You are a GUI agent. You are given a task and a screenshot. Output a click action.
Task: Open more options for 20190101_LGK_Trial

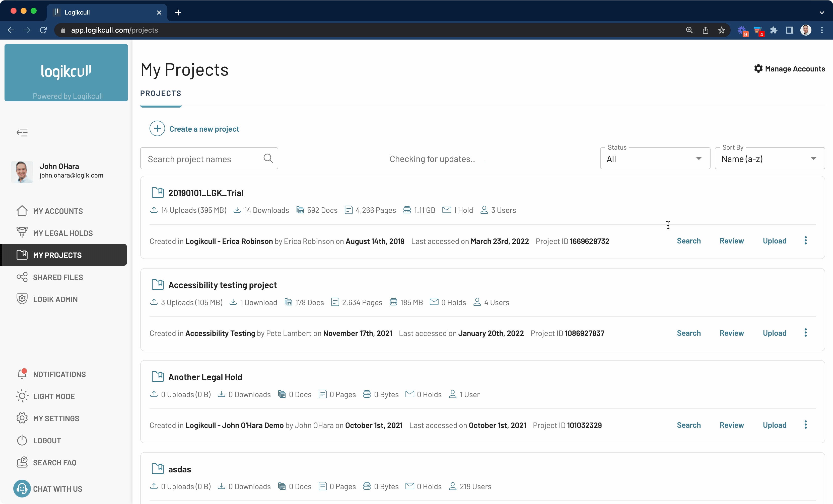[806, 240]
